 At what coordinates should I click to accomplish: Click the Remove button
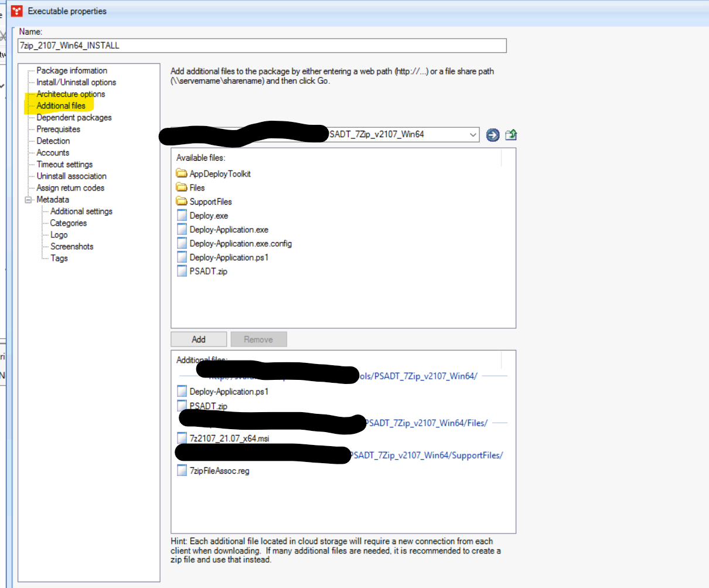[258, 339]
